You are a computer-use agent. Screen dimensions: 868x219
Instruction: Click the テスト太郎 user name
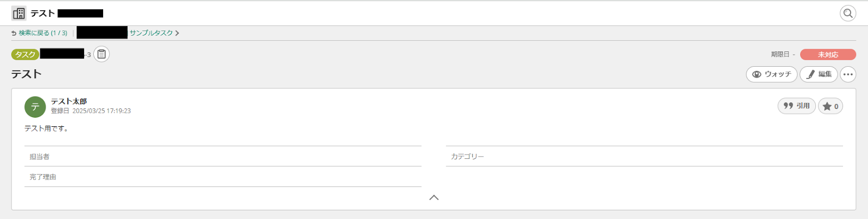[69, 101]
